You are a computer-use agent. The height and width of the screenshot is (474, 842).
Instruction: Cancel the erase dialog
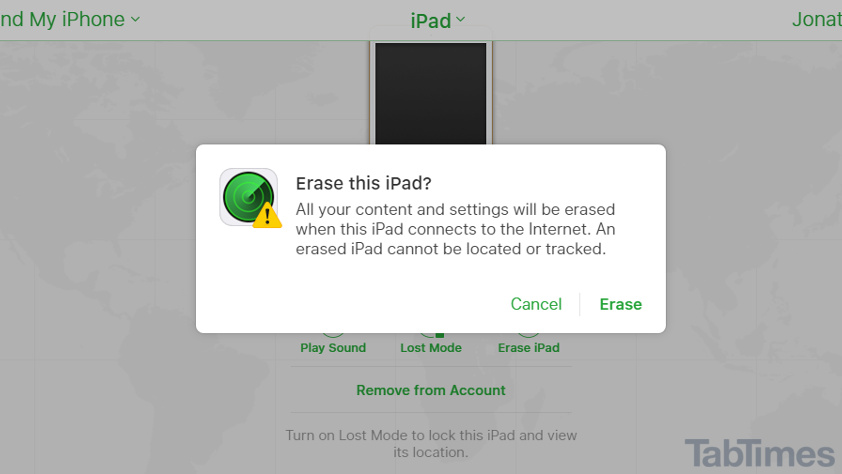[x=536, y=304]
